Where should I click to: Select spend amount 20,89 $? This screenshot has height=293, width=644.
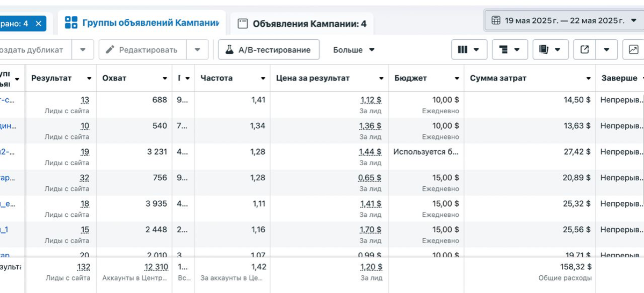[x=577, y=178]
